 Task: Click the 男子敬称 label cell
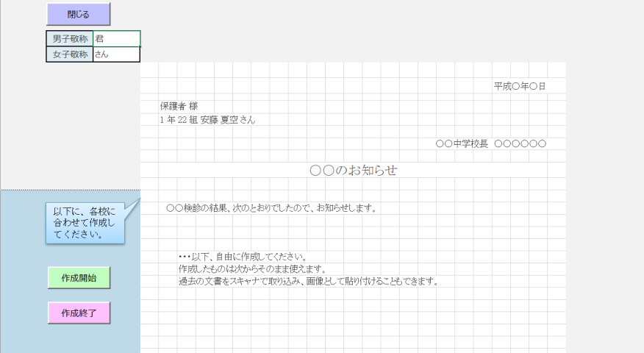pos(70,39)
